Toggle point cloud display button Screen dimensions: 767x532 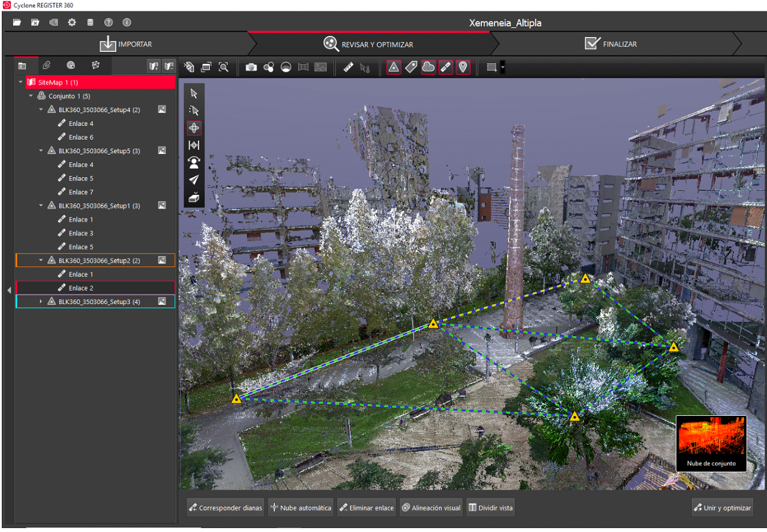[x=428, y=67]
